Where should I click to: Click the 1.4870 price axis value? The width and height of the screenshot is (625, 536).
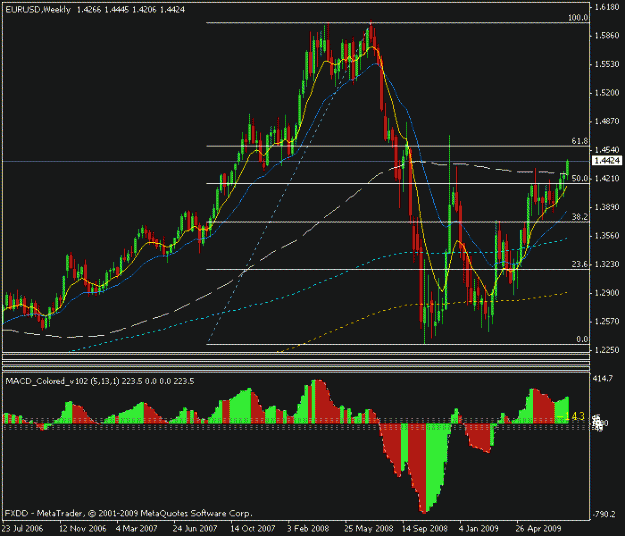click(607, 121)
